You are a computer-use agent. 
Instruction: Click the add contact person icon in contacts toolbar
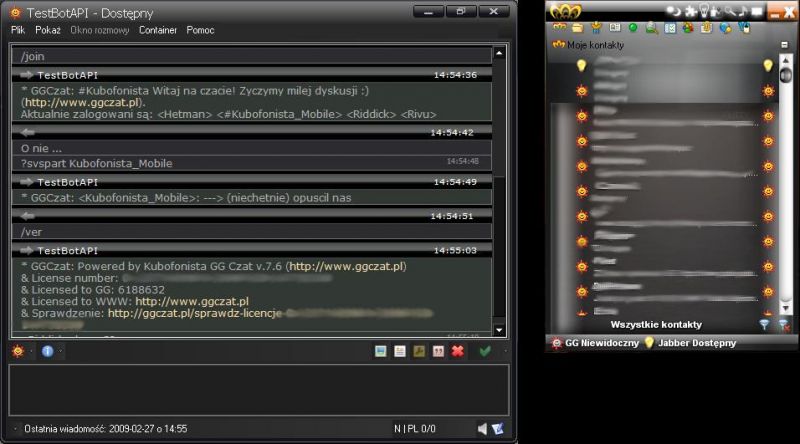click(596, 28)
